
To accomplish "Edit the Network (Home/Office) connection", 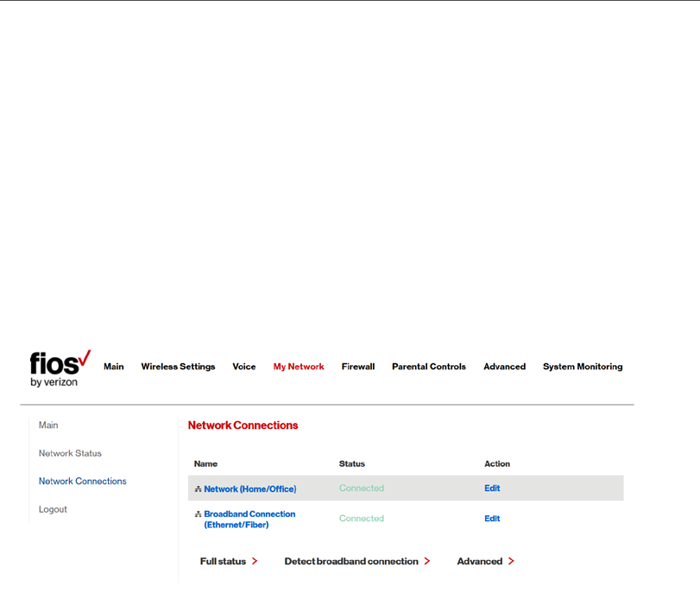I will (x=492, y=488).
